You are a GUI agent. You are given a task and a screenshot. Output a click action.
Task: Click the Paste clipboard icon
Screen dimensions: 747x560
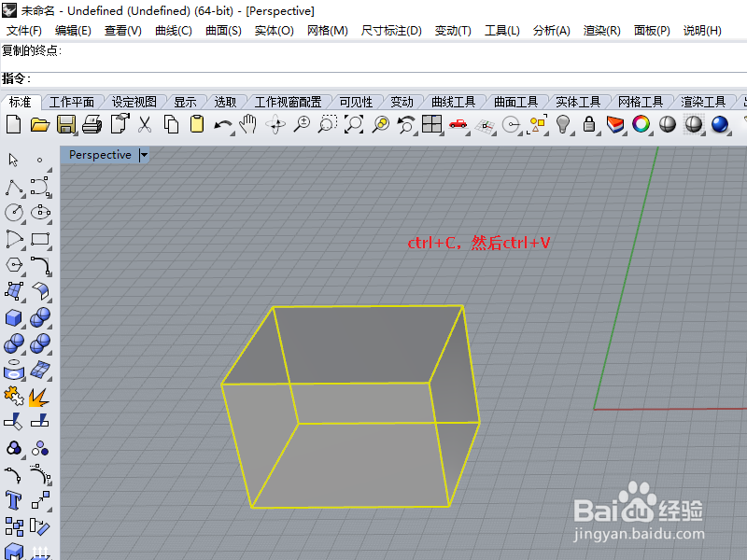click(x=197, y=125)
